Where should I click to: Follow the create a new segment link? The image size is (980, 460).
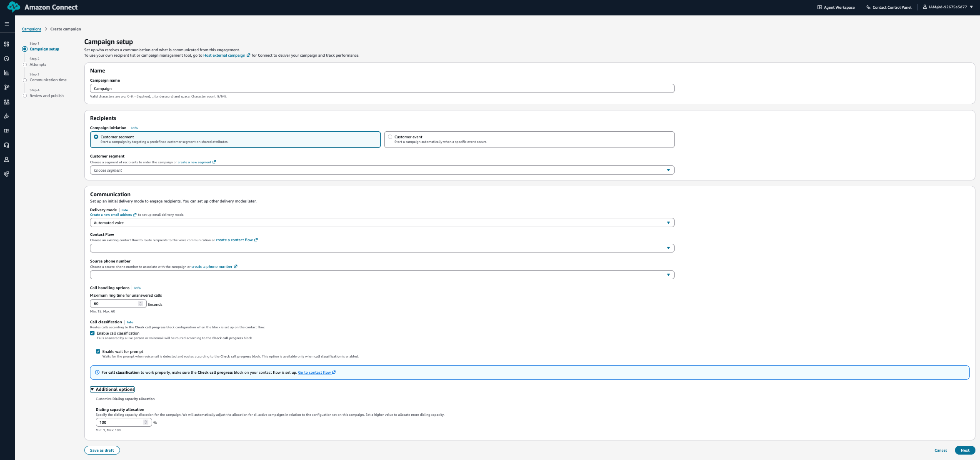(x=195, y=162)
